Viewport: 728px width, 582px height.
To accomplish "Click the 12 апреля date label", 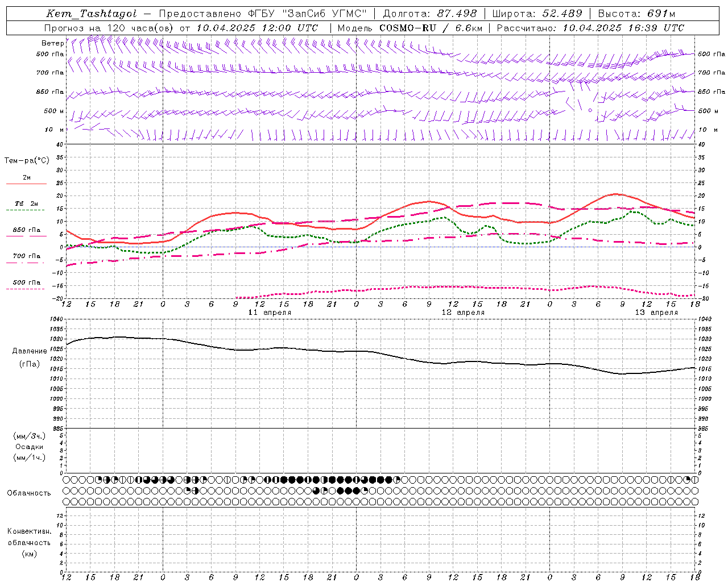I will (464, 313).
